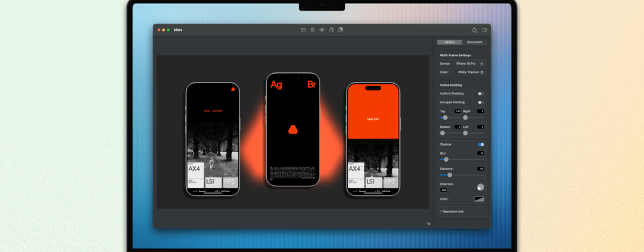Disable the Shadow toggle
Screen dimensions: 644x252
480,144
